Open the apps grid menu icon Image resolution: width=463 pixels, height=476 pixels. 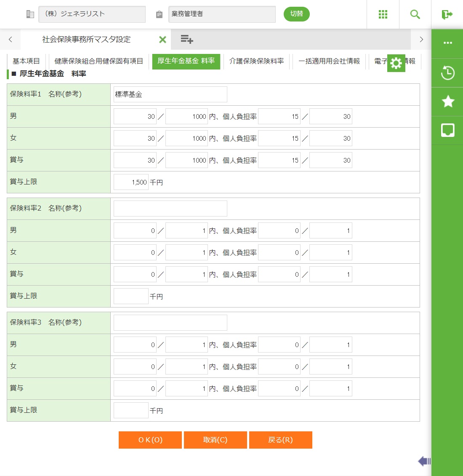383,14
